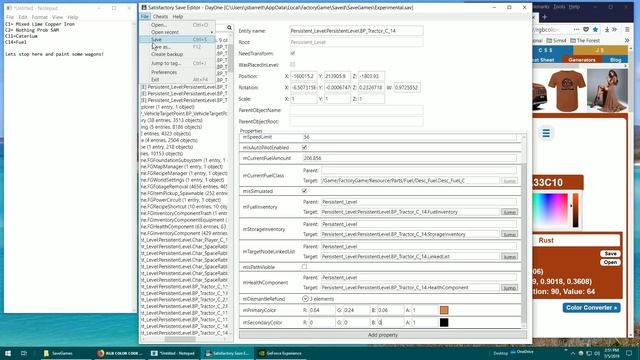The height and width of the screenshot is (360, 640).
Task: Open Notepad Edit menu
Action: click(x=23, y=17)
